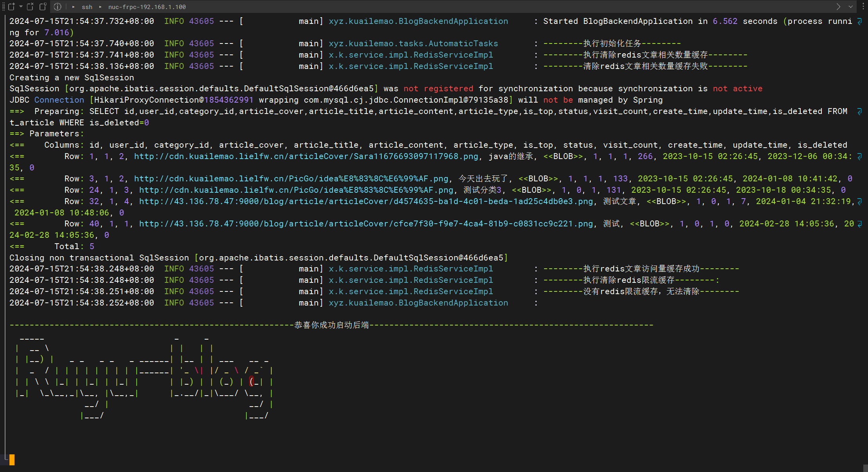Open the cfce7f30-f9e7 articleCover URL
868x472 pixels.
[x=366, y=224]
